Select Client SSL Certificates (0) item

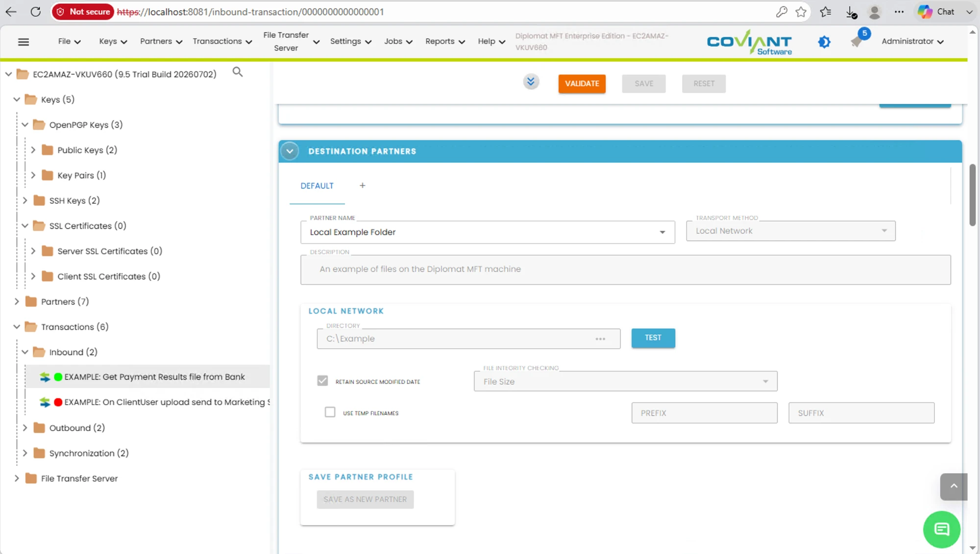coord(109,277)
